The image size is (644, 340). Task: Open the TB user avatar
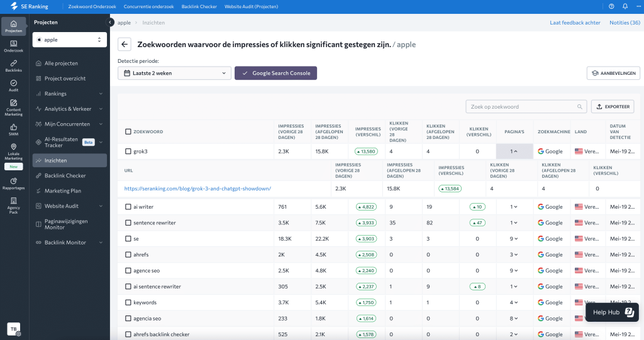pos(14,329)
